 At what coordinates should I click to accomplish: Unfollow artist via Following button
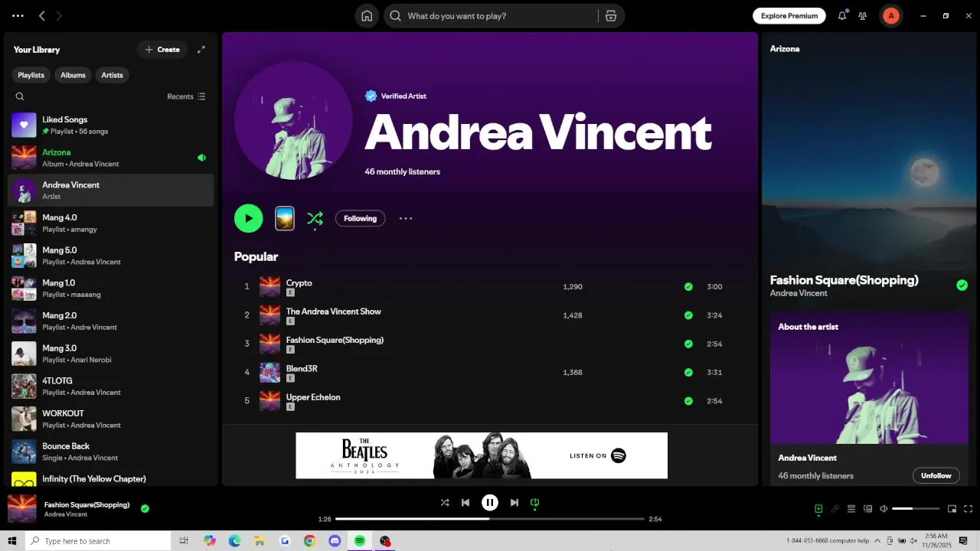coord(360,218)
